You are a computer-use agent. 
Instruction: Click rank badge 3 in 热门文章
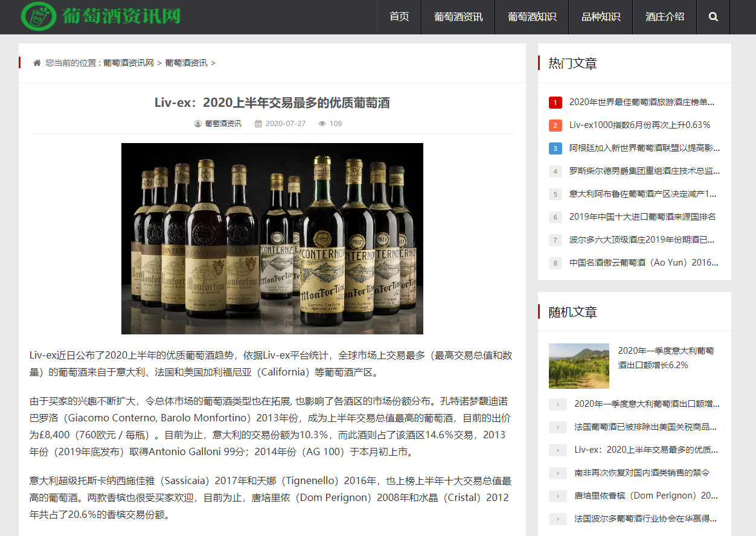556,148
